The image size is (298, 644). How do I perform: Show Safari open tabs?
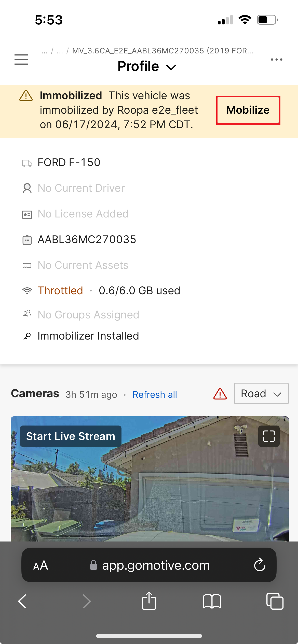(275, 601)
